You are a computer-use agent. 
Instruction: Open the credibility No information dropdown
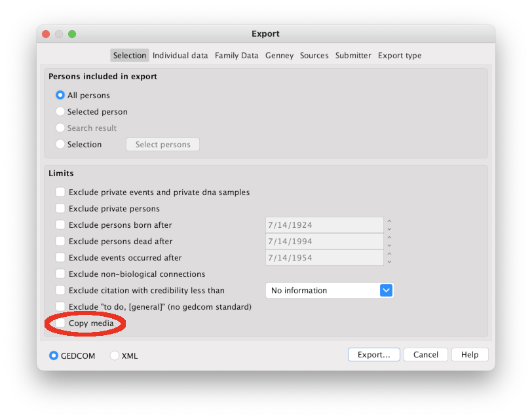pos(386,290)
